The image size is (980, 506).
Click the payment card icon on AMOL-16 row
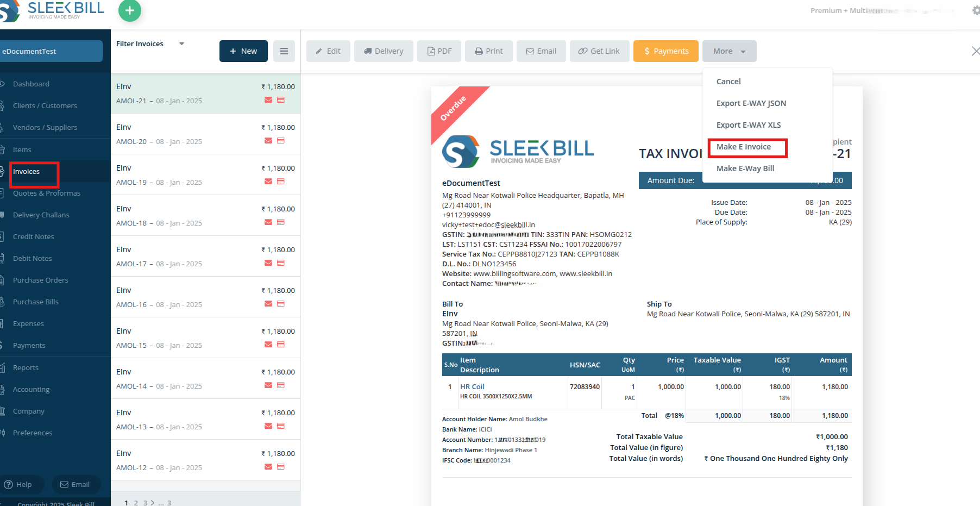tap(281, 304)
